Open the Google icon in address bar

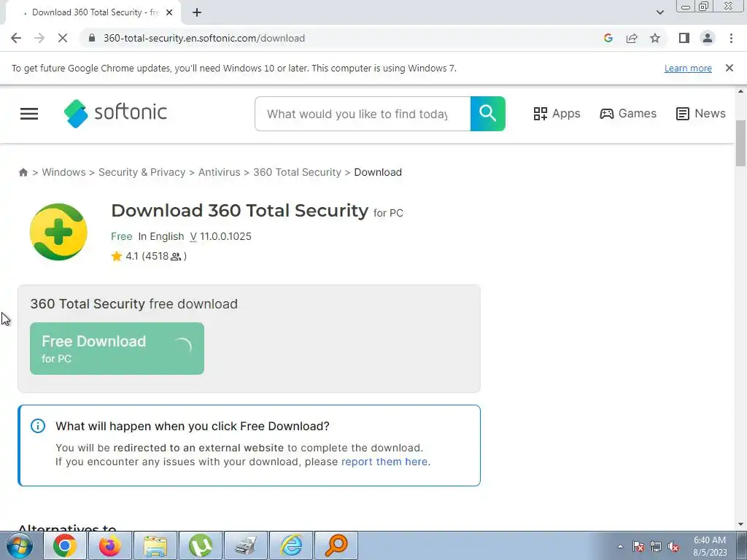(608, 38)
